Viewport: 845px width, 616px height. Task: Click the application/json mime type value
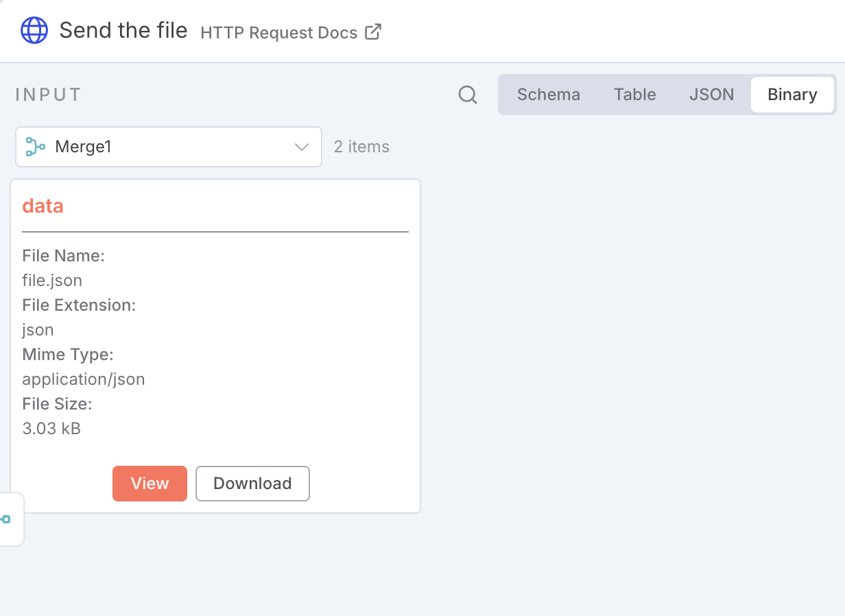84,379
